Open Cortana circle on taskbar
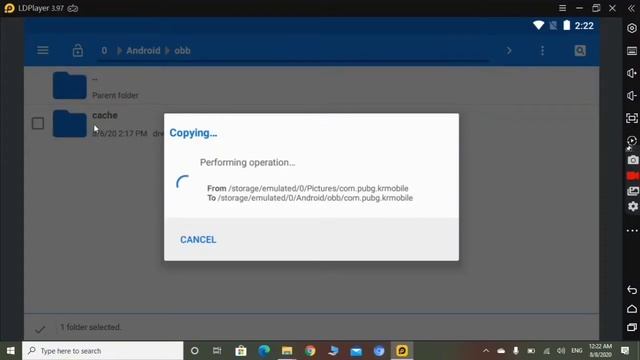 pyautogui.click(x=195, y=351)
